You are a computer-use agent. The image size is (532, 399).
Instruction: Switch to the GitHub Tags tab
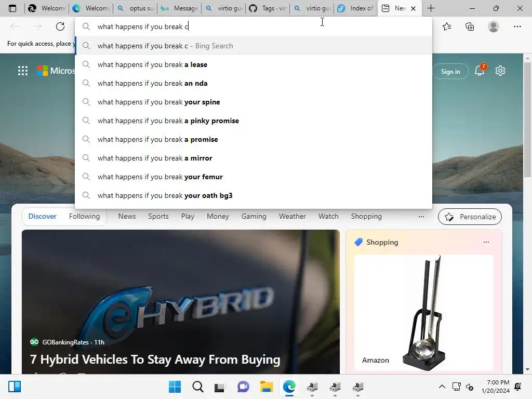point(268,8)
